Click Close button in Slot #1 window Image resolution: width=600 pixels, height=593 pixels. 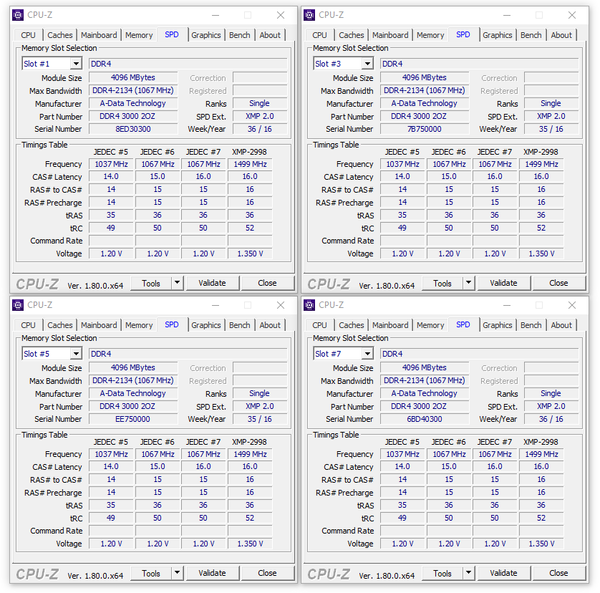click(x=267, y=283)
